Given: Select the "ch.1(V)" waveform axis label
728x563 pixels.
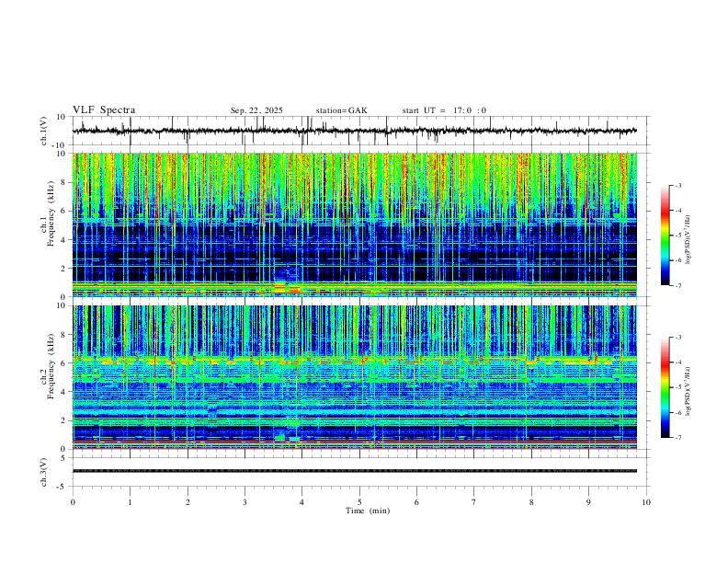Looking at the screenshot, I should click(x=44, y=131).
